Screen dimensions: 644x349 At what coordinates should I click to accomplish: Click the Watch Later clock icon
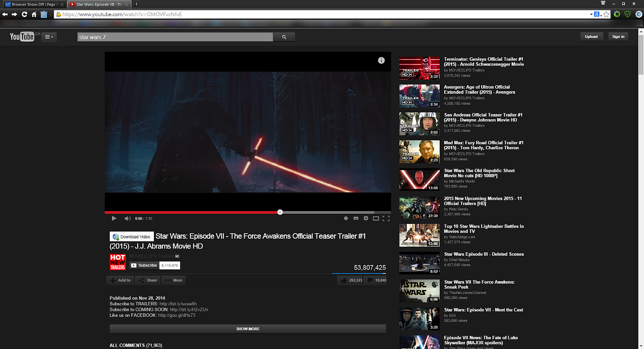(346, 218)
